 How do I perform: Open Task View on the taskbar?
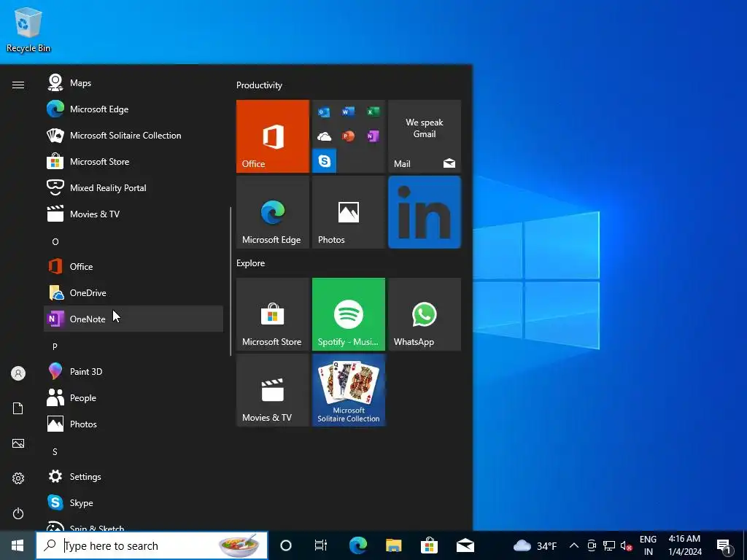pyautogui.click(x=321, y=545)
